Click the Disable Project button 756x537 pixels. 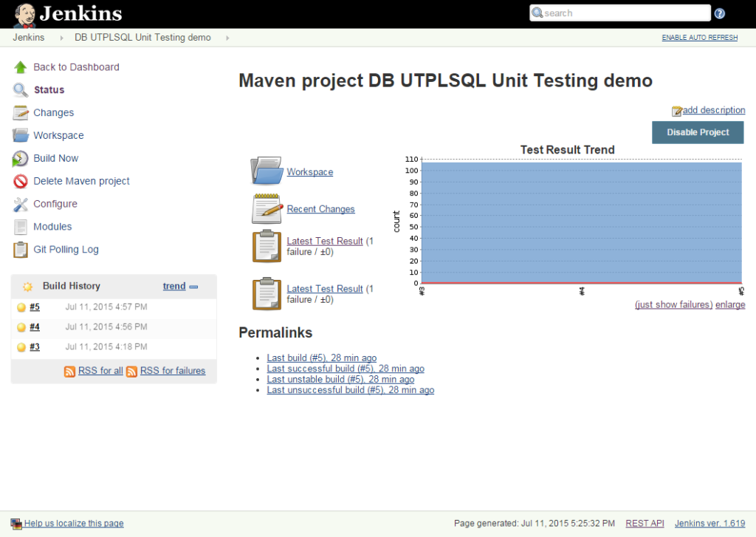pos(698,132)
